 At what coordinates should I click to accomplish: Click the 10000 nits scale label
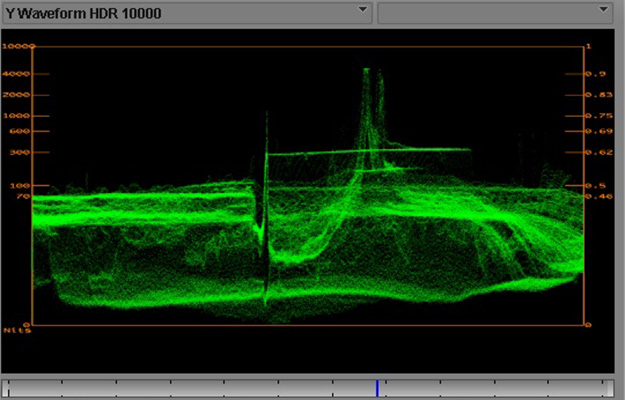[18, 46]
